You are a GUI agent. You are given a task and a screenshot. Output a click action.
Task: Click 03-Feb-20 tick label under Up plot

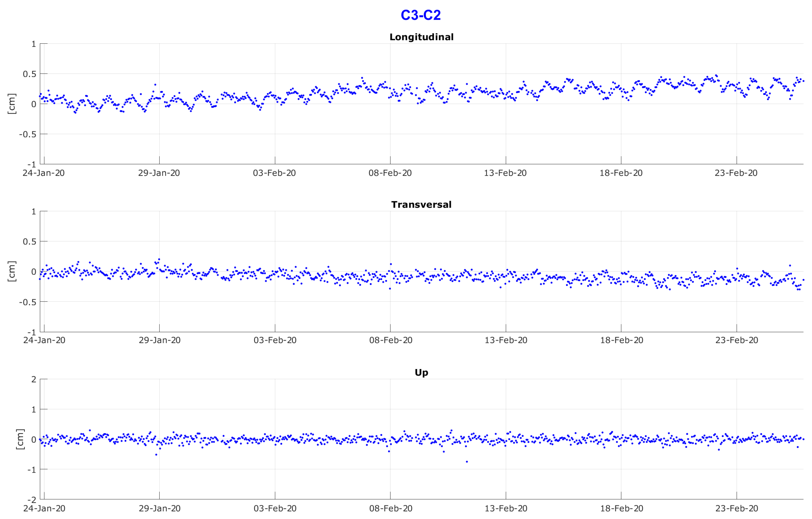(275, 508)
